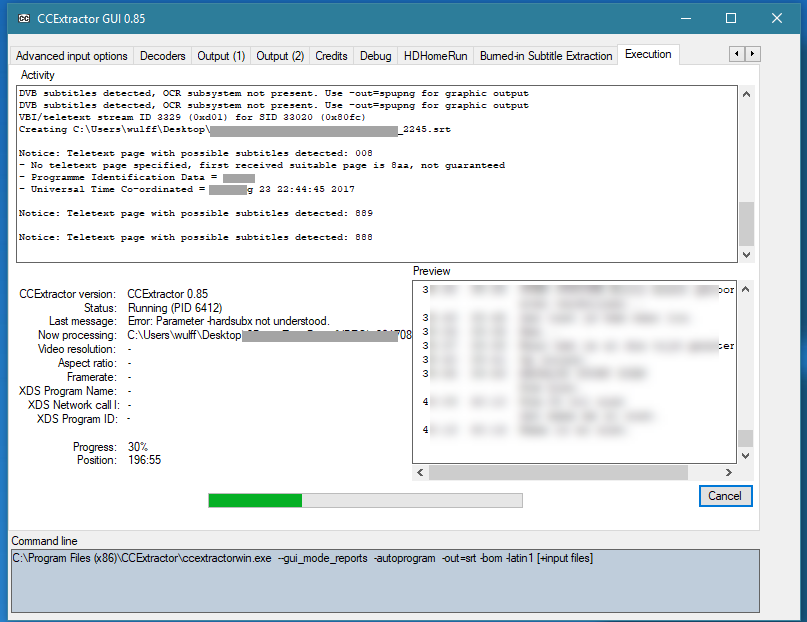Viewport: 807px width, 622px height.
Task: Click the 'No teletext page specified' log line
Action: click(x=262, y=165)
